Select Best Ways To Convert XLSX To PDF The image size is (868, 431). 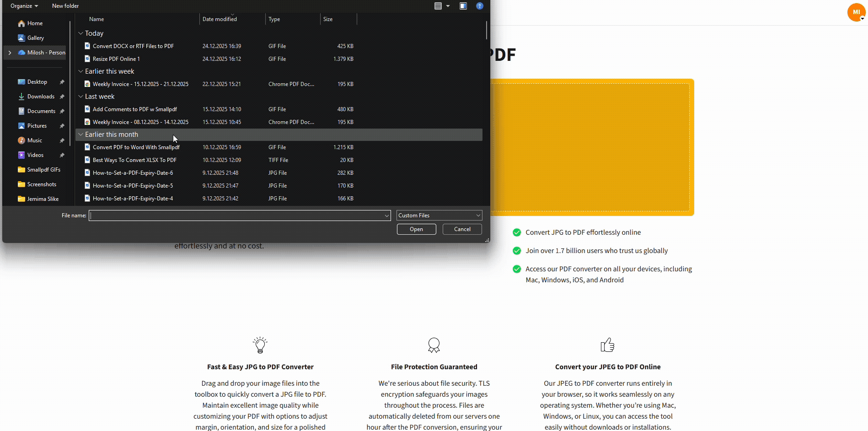(134, 160)
